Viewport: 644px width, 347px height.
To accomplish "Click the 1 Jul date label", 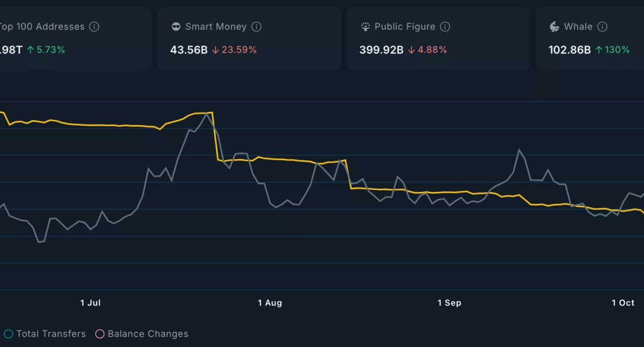I will click(91, 303).
